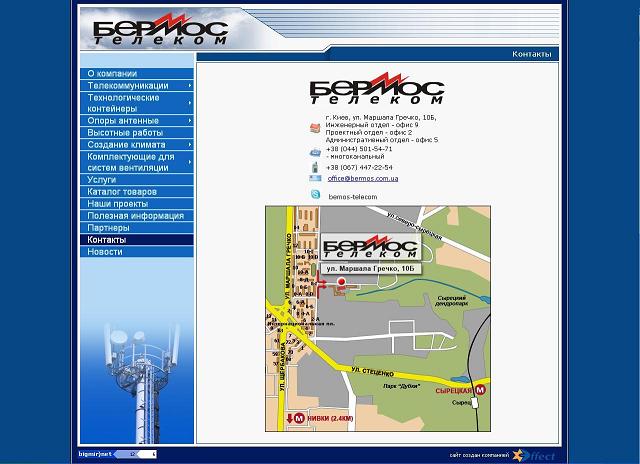Screen dimensions: 640x464
Task: Expand the Технологические контейнеры submenu arrow
Action: pyautogui.click(x=190, y=103)
